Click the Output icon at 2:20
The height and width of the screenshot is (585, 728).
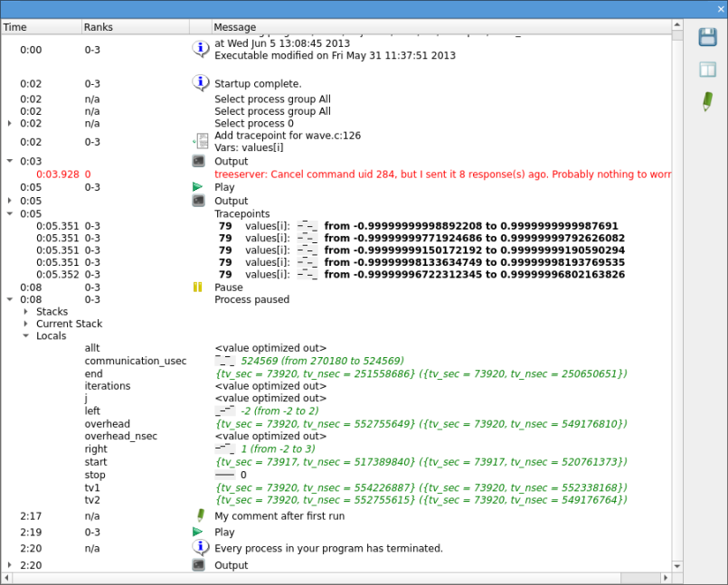[x=199, y=565]
